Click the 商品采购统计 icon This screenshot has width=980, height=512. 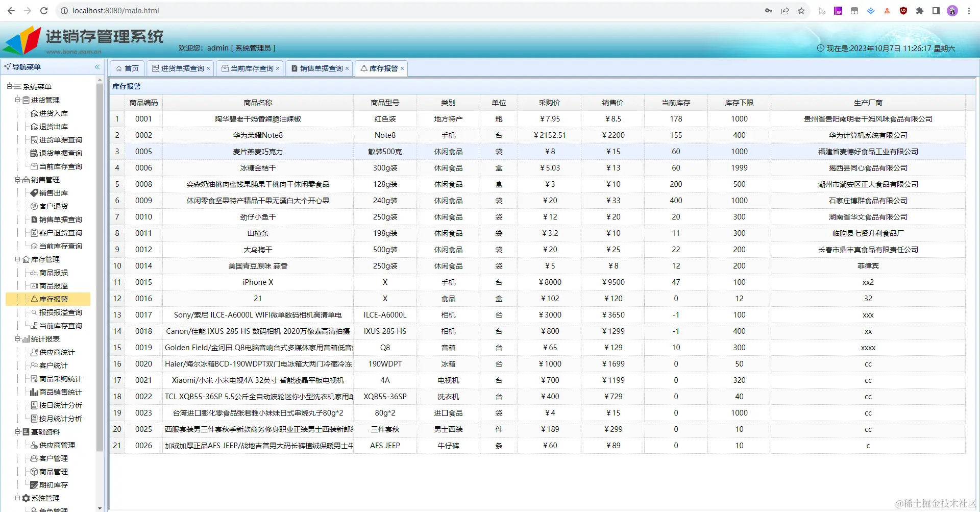tap(34, 379)
